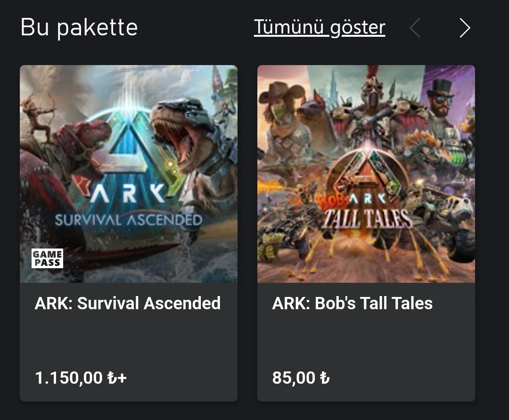Screen dimensions: 509x420
Task: Click the top hat character with goggles
Action: click(442, 99)
